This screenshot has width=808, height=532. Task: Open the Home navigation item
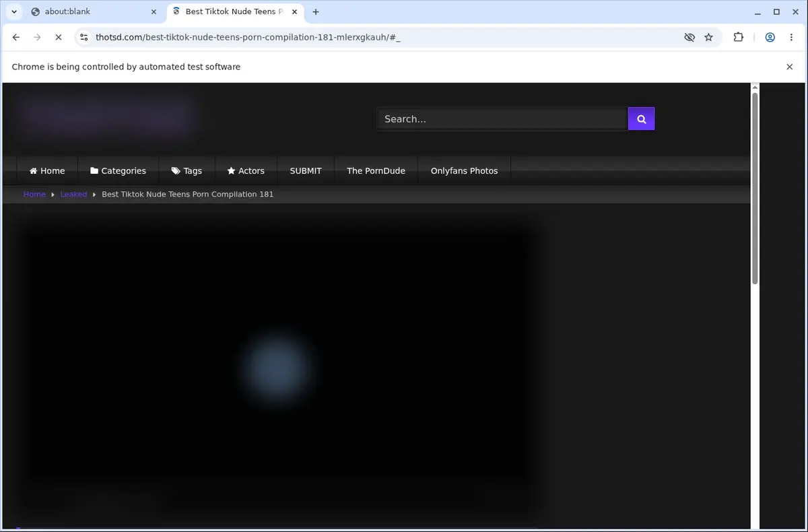pos(47,170)
